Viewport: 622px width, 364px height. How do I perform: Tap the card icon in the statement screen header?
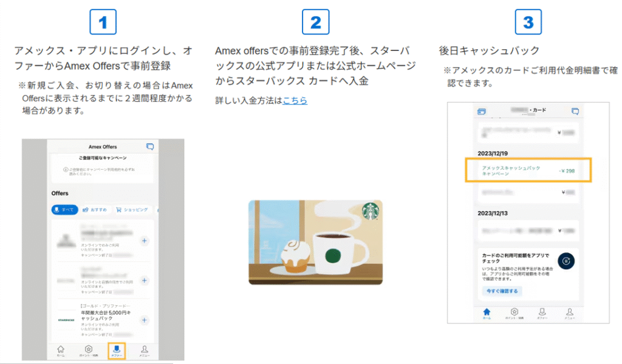tap(482, 112)
